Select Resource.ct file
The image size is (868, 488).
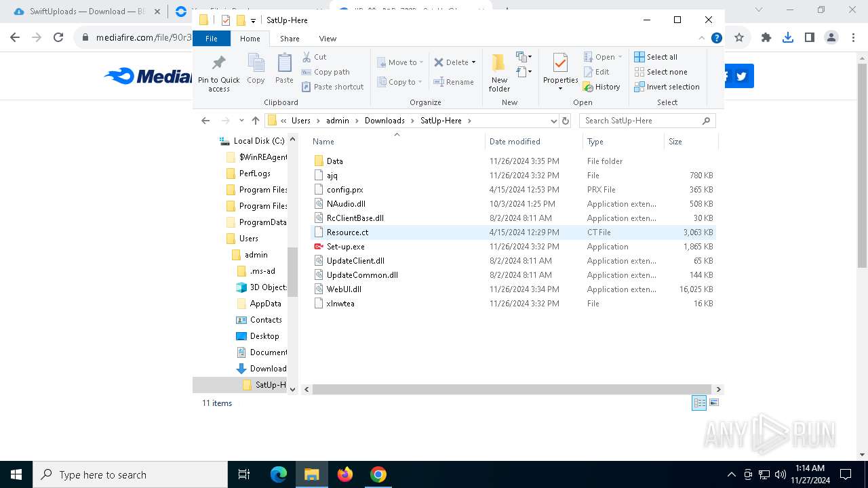pos(513,232)
